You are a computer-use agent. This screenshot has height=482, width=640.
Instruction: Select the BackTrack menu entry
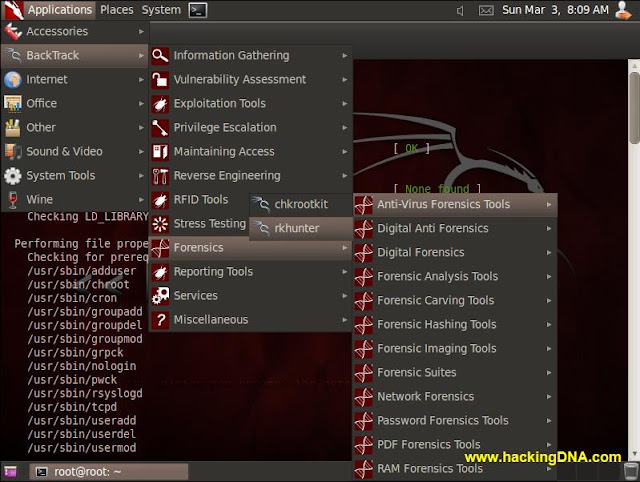click(75, 56)
